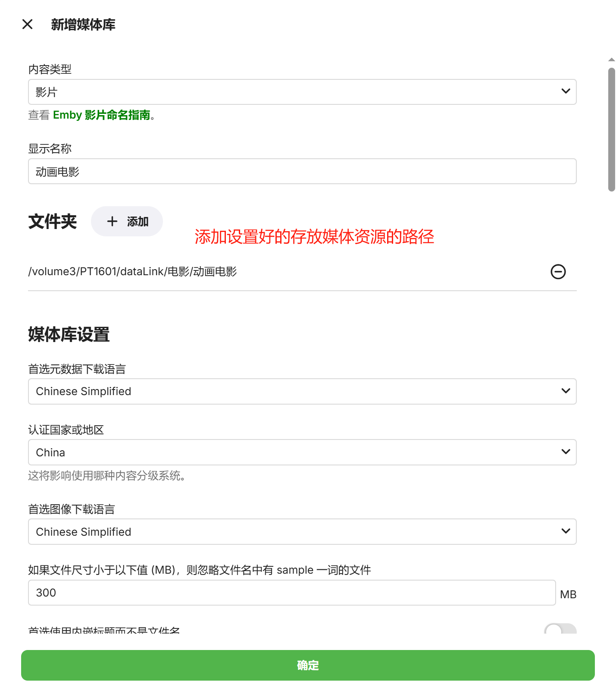Open the 认证国家或地区 dropdown showing China
The image size is (616, 694).
(x=293, y=452)
